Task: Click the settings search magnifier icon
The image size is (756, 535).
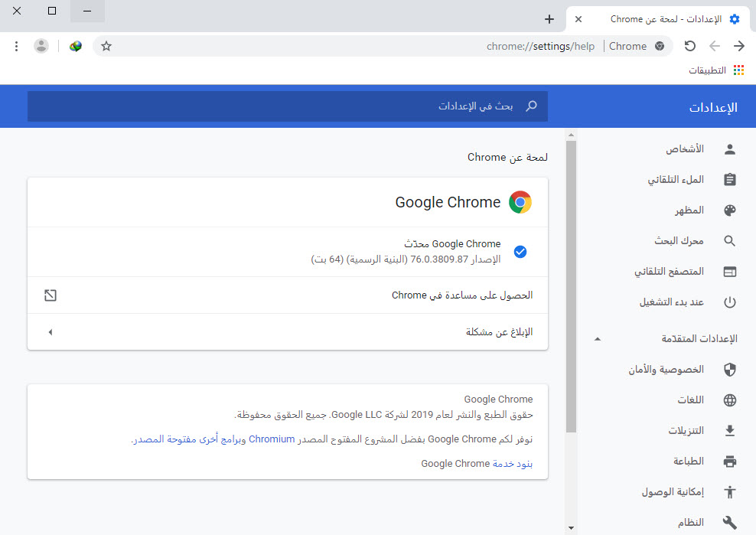Action: [x=531, y=106]
